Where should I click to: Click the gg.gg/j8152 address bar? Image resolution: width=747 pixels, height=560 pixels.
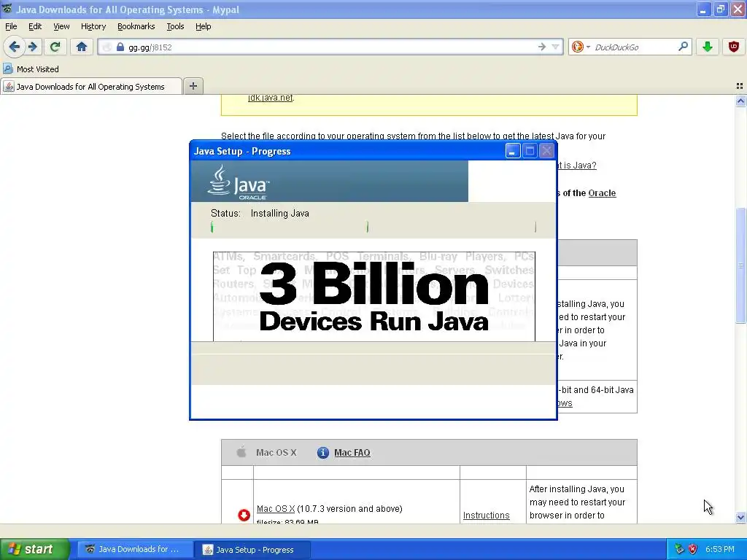click(x=329, y=47)
